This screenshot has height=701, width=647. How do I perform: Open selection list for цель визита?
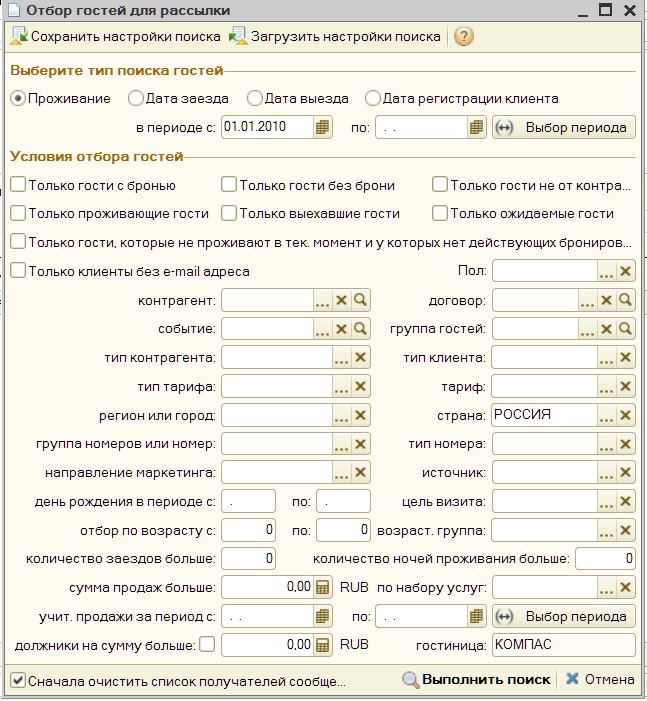[606, 502]
